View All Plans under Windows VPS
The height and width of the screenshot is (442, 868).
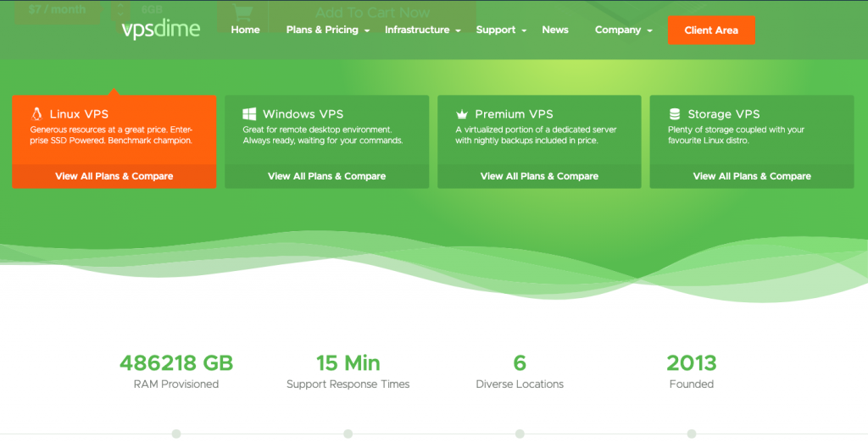326,176
